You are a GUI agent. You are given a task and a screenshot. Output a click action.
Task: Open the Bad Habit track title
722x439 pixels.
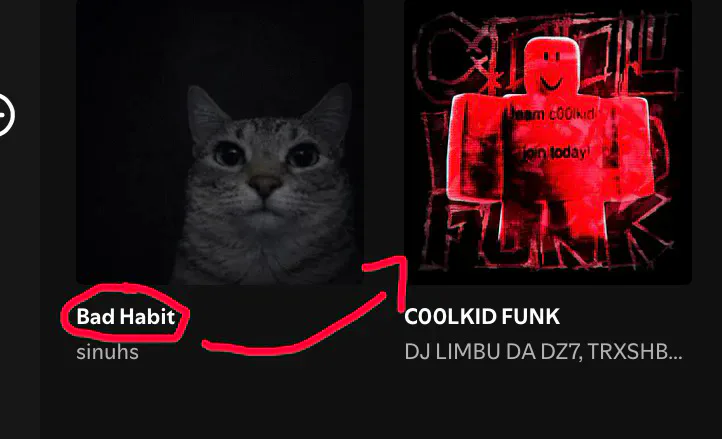tap(125, 316)
